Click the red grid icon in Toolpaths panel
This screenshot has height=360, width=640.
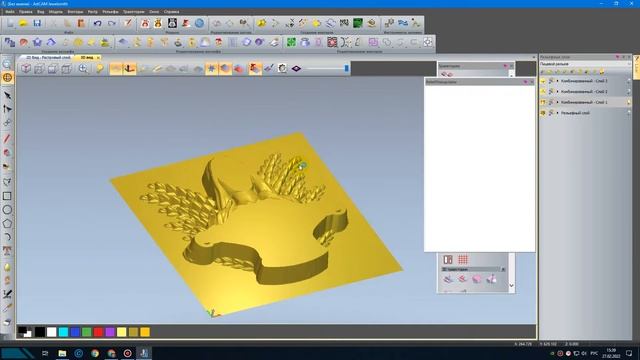[462, 260]
